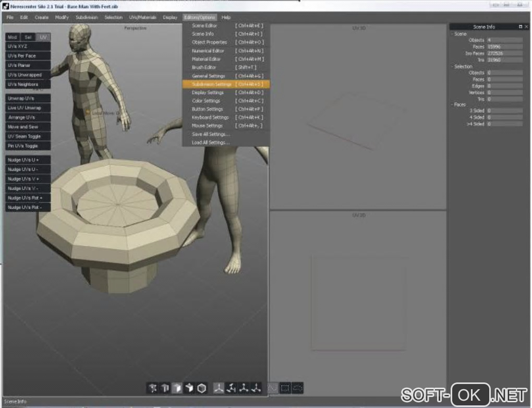The image size is (532, 408).
Task: Click the UVs XYZ button
Action: [28, 46]
